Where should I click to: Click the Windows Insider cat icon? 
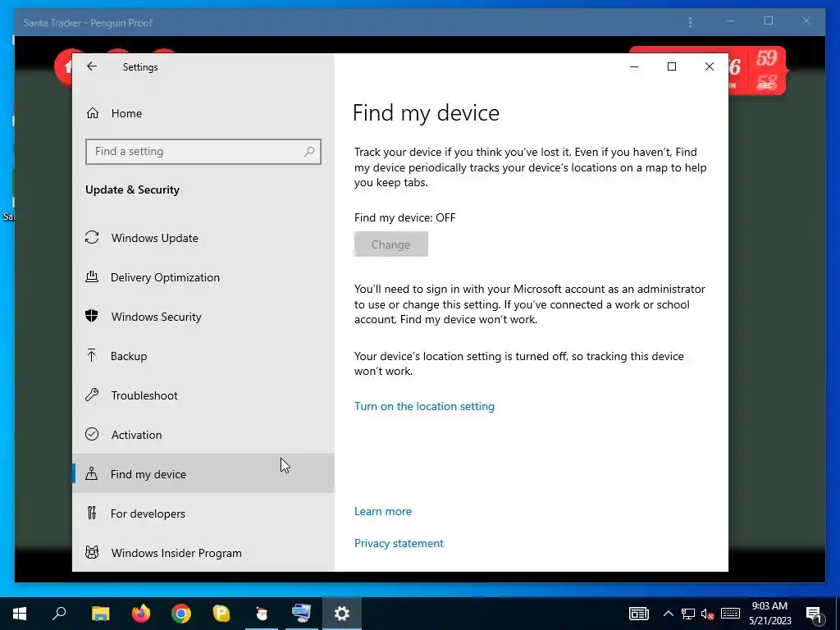[x=92, y=552]
